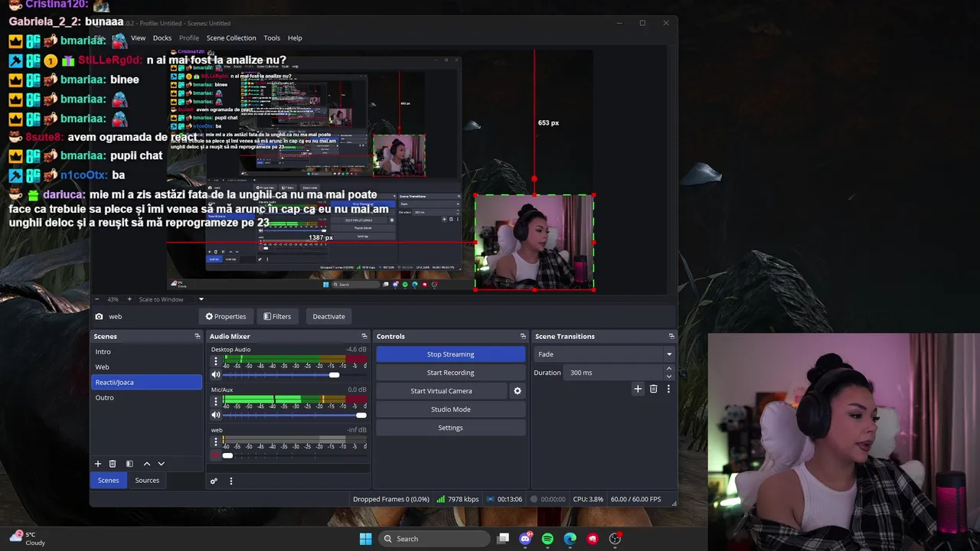
Task: Unmute the web audio source
Action: click(216, 455)
